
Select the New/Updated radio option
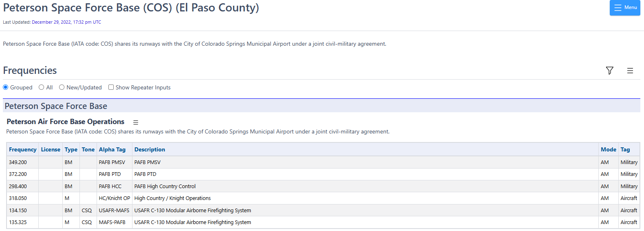62,87
